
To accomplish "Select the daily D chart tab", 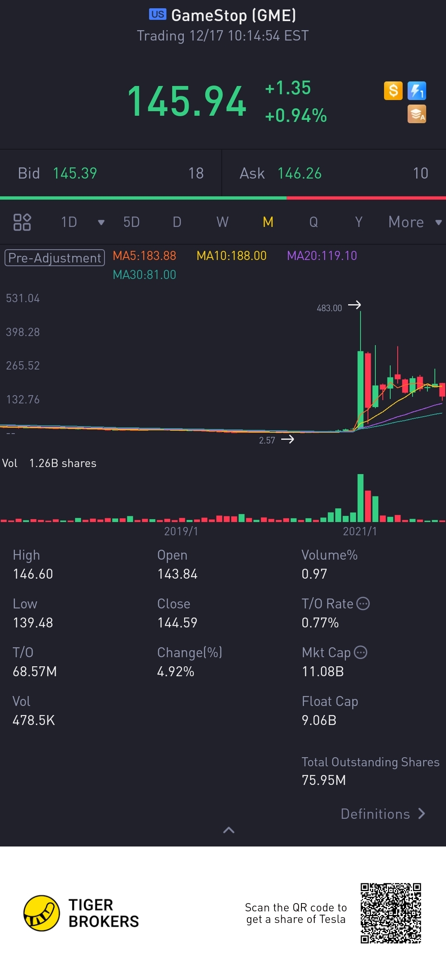I will (x=177, y=222).
